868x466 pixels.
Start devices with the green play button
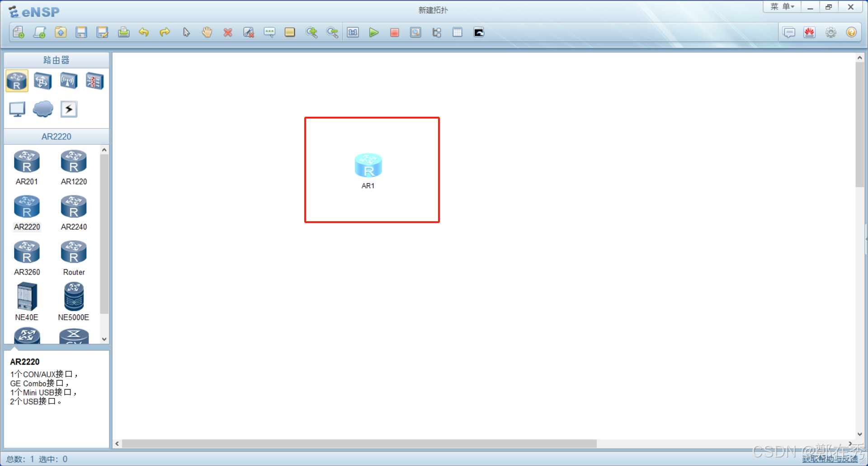point(374,32)
